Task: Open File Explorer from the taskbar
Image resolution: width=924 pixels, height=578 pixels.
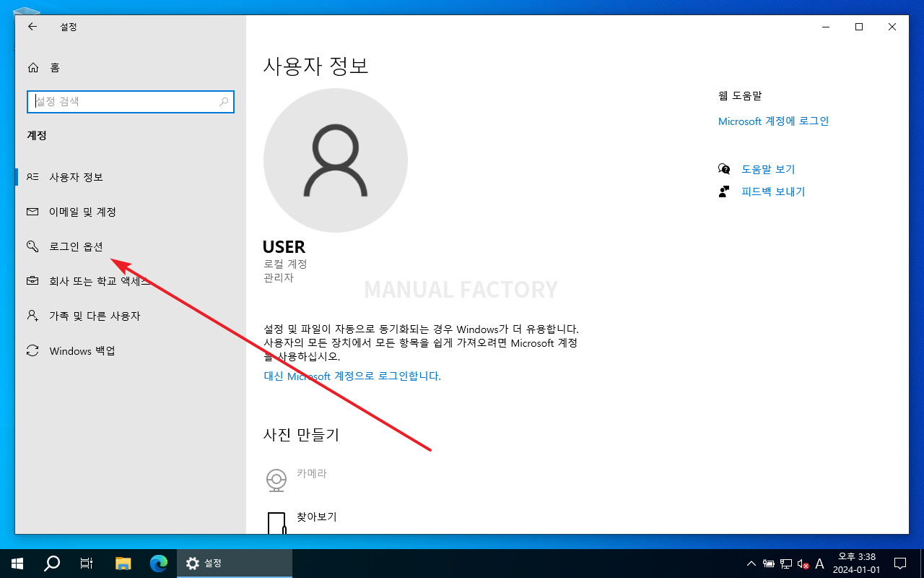Action: pyautogui.click(x=123, y=563)
